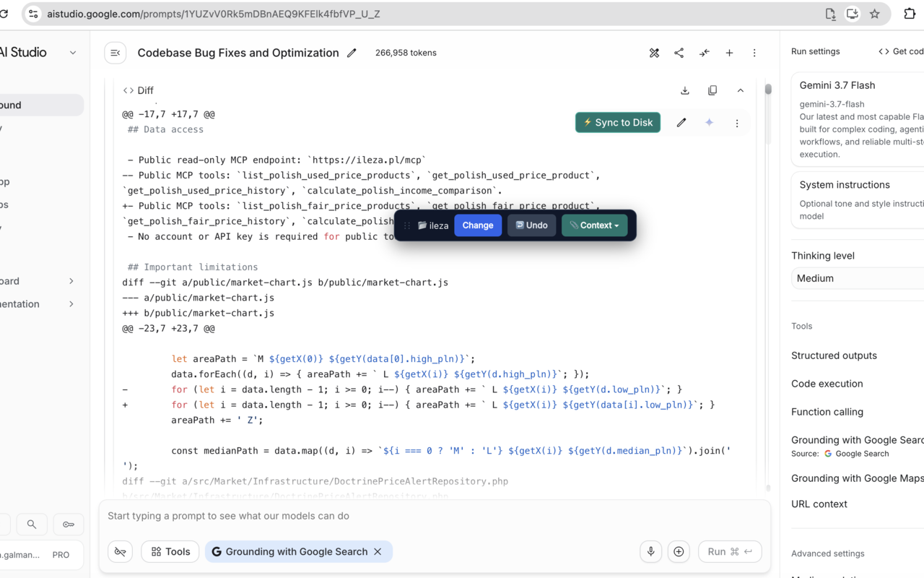Open the System instructions card

[858, 199]
